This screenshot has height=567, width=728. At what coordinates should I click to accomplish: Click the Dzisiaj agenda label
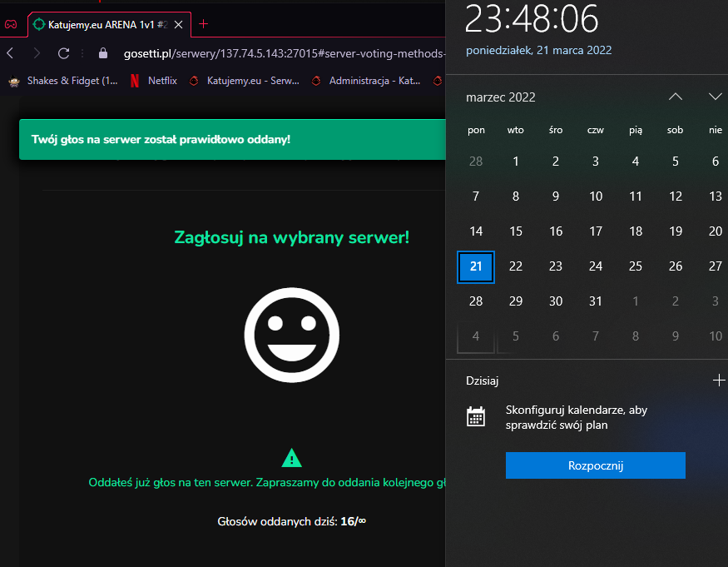click(482, 380)
